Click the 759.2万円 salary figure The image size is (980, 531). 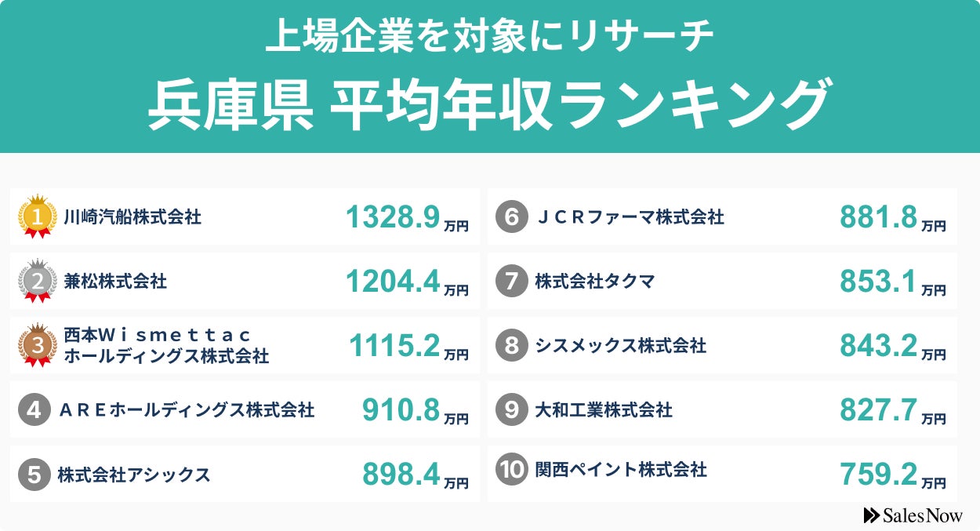(x=892, y=475)
